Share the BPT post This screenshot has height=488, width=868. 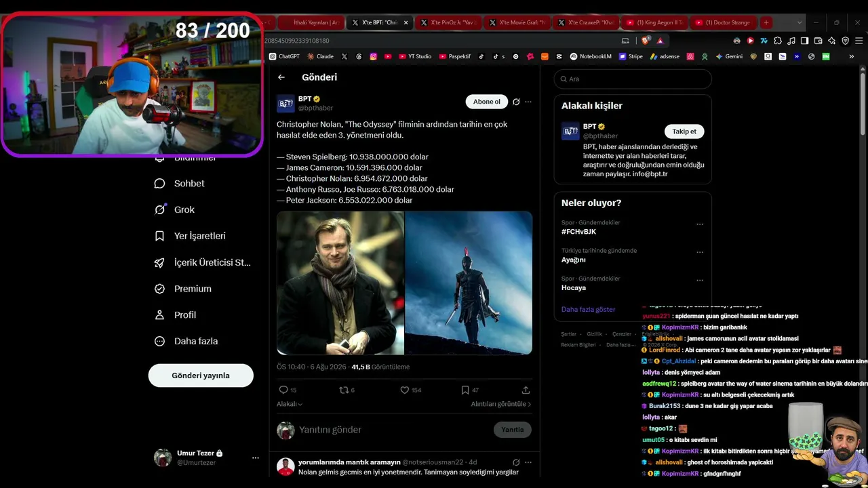pos(526,390)
